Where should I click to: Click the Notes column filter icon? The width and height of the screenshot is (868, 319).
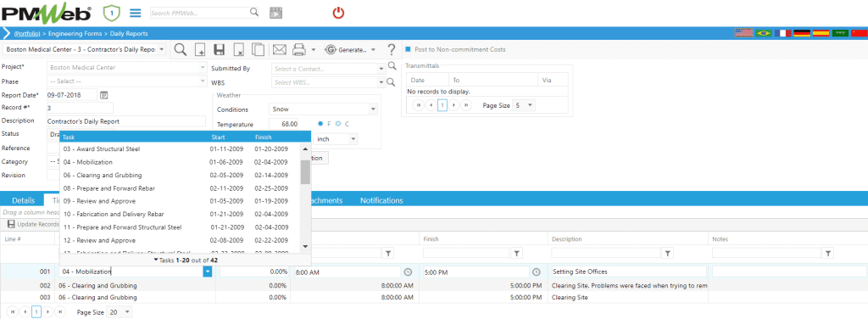828,253
